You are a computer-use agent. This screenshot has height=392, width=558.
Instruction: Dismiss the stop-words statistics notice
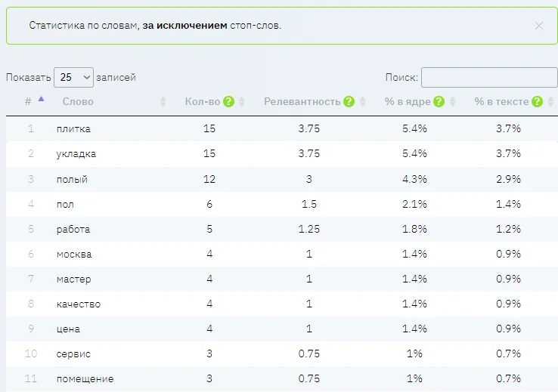pyautogui.click(x=539, y=26)
